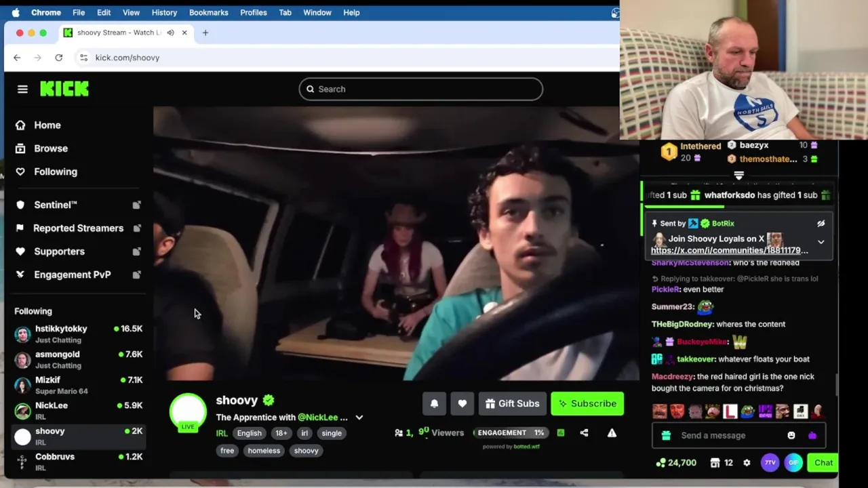Viewport: 868px width, 488px height.
Task: Click the English tag
Action: pyautogui.click(x=249, y=433)
